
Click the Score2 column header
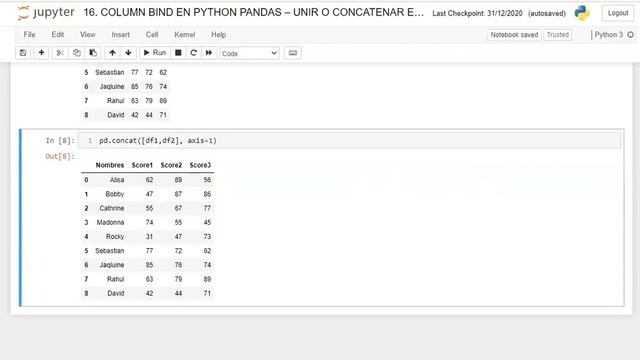[x=171, y=165]
